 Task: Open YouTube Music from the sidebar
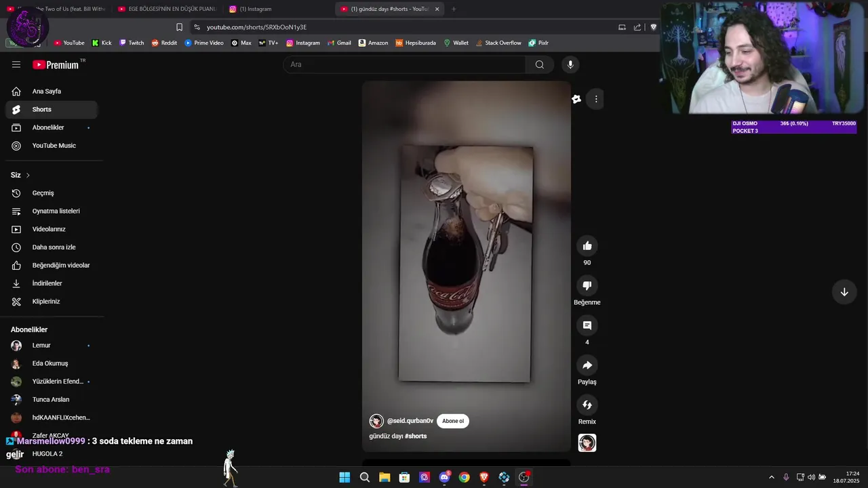tap(51, 146)
